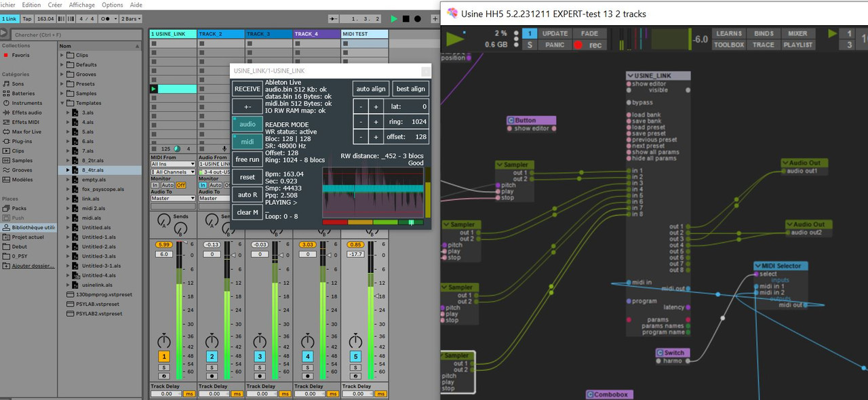Image resolution: width=868 pixels, height=400 pixels.
Task: Expand the Defaults folder
Action: [x=62, y=64]
